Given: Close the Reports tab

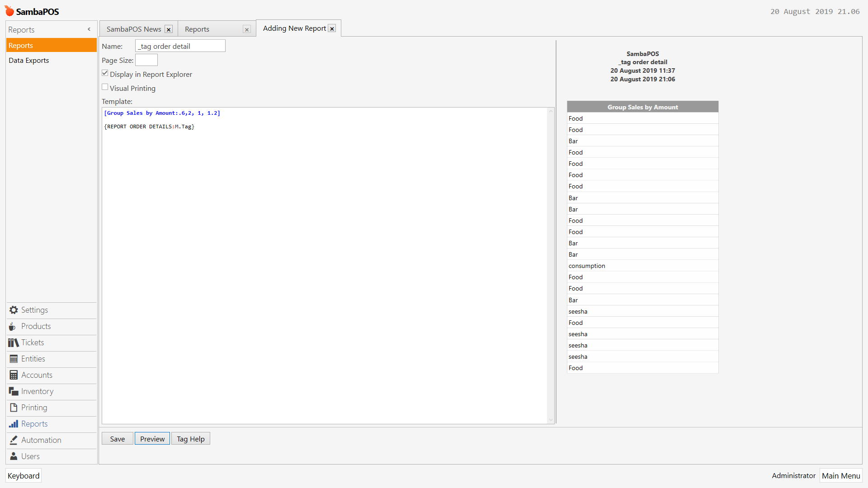Looking at the screenshot, I should (247, 29).
